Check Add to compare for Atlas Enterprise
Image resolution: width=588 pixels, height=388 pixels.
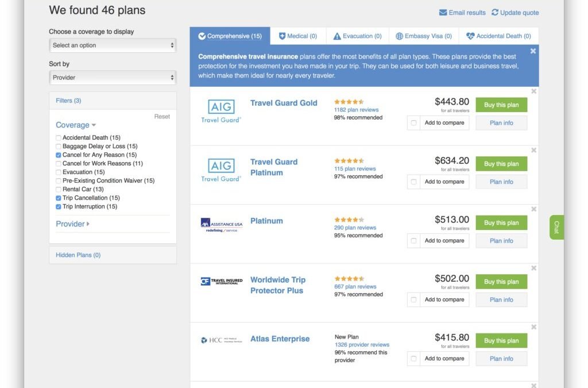coord(413,358)
